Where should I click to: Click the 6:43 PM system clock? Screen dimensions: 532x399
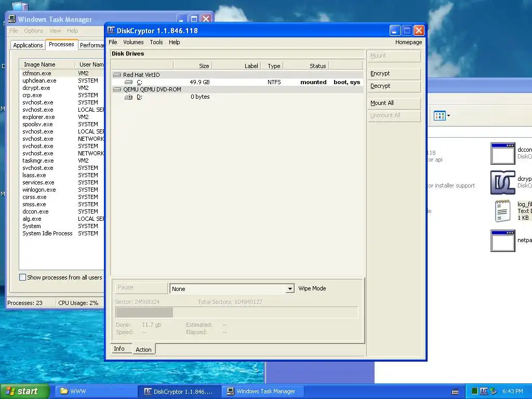pos(513,391)
